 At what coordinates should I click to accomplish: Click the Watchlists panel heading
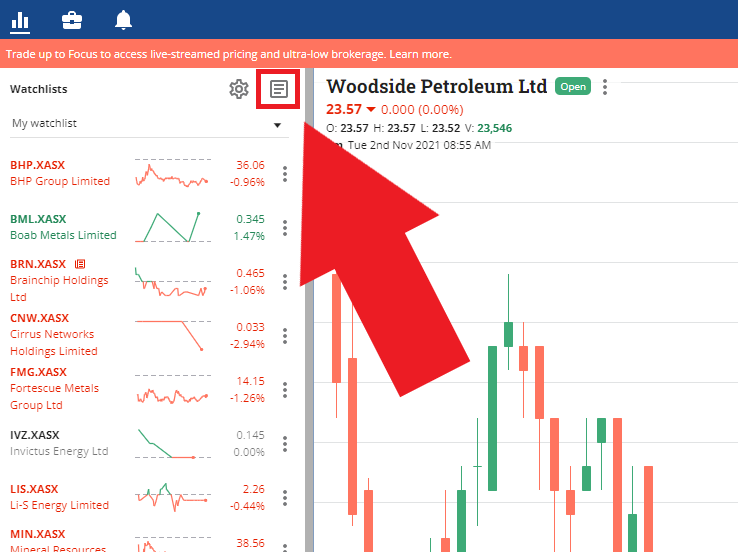(x=39, y=89)
